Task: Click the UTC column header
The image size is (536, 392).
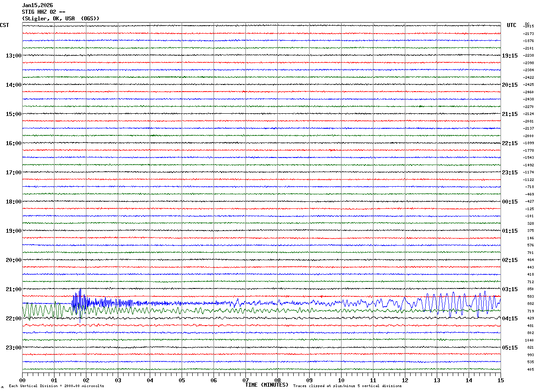Action: pyautogui.click(x=512, y=25)
